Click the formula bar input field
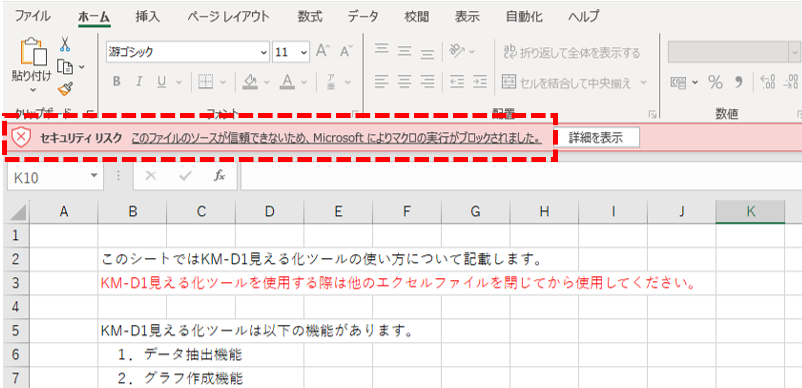802x388 pixels. (521, 176)
